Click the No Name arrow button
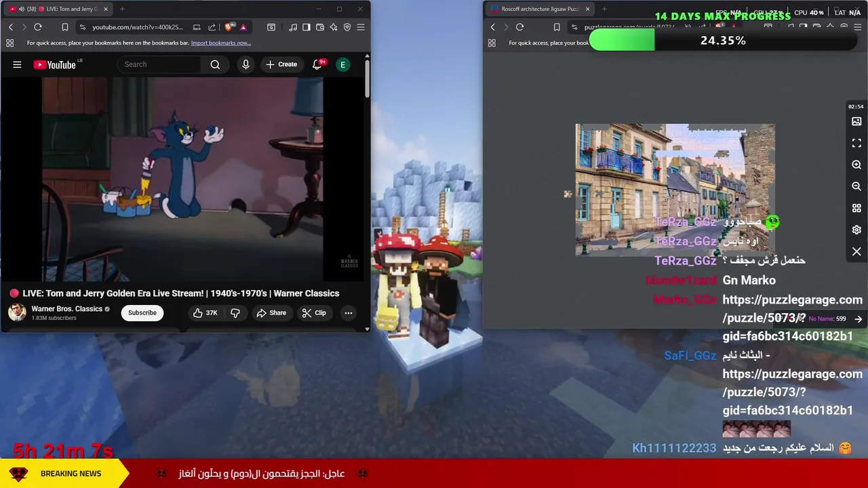 859,319
